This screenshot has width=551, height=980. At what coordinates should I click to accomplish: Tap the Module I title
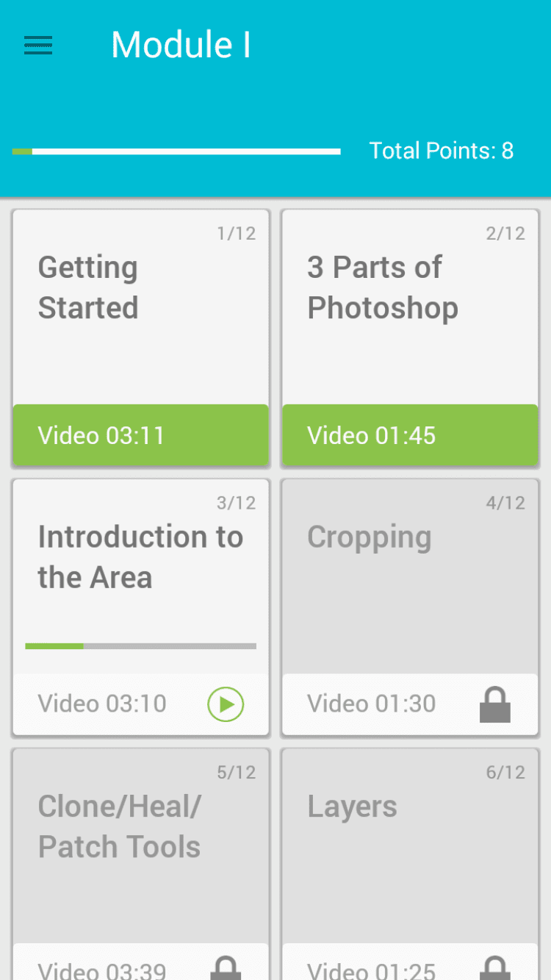click(181, 45)
